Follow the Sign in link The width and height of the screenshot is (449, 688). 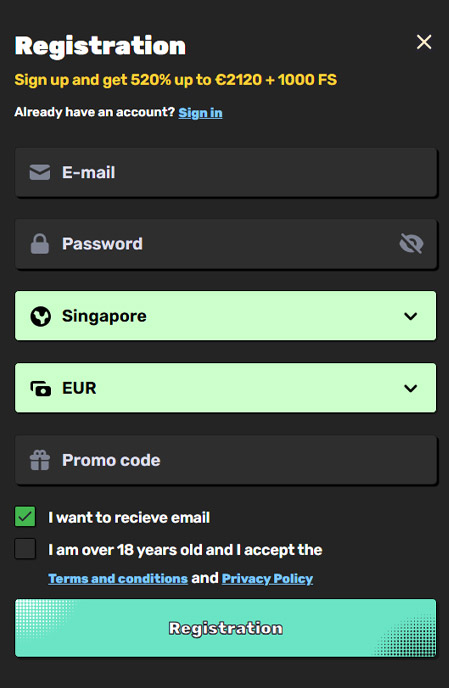pyautogui.click(x=200, y=113)
